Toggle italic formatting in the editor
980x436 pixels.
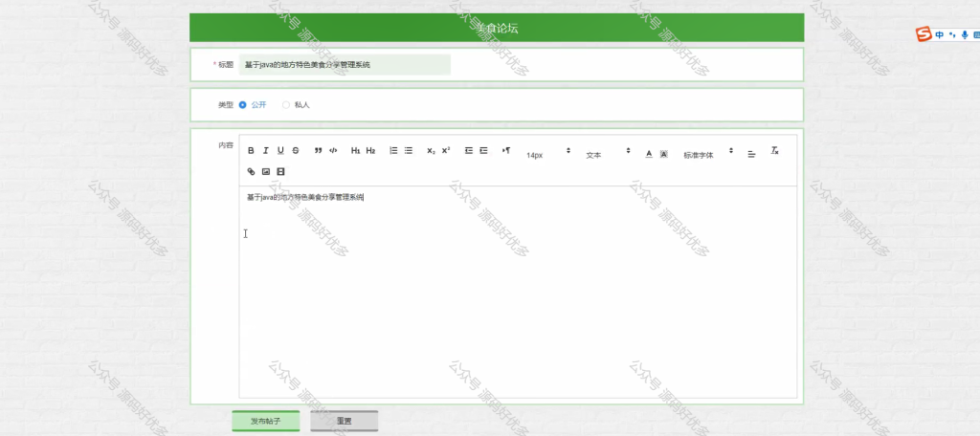[266, 150]
